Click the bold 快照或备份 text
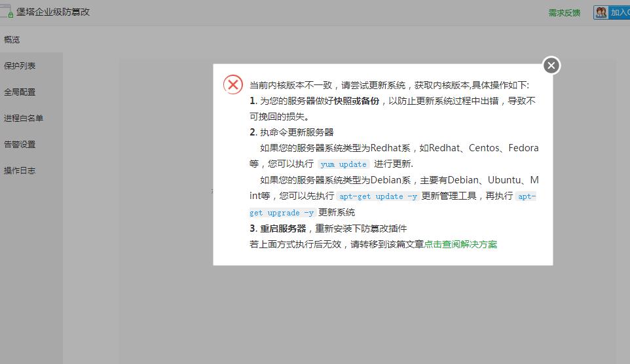The image size is (630, 364). point(357,101)
